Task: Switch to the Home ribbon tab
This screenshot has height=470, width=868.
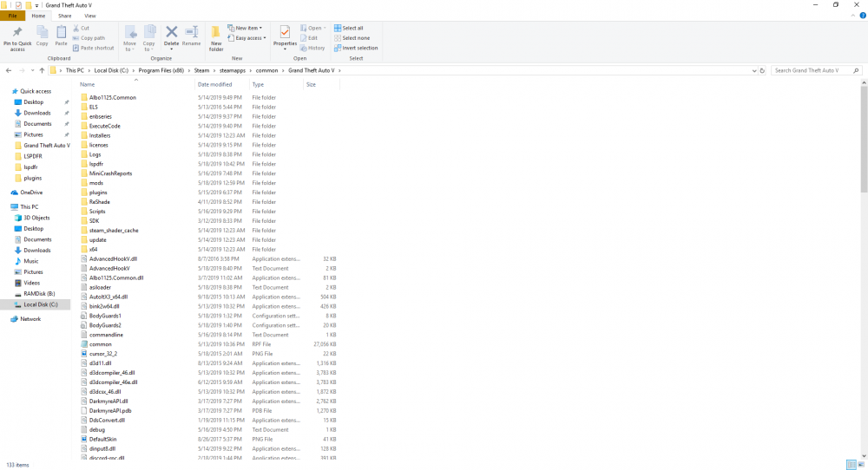Action: (x=38, y=16)
